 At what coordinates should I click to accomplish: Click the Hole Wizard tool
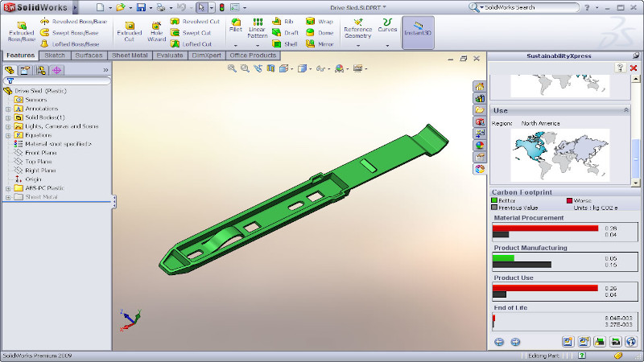pyautogui.click(x=156, y=28)
